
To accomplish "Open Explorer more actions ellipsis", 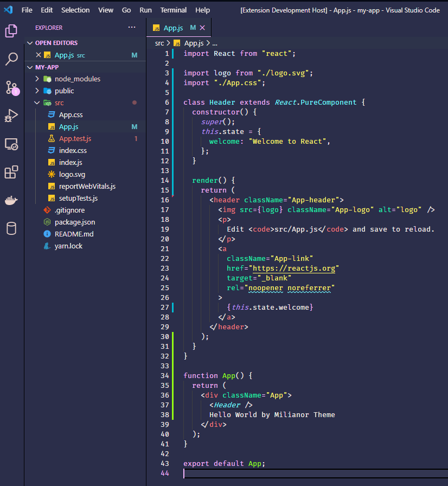I will 132,27.
